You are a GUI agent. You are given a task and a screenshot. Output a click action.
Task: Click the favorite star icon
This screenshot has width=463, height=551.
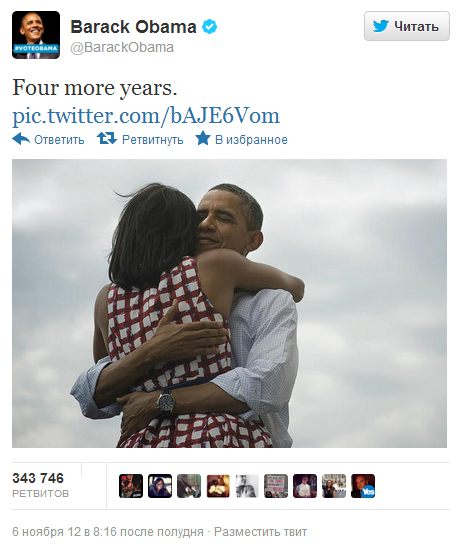click(203, 138)
